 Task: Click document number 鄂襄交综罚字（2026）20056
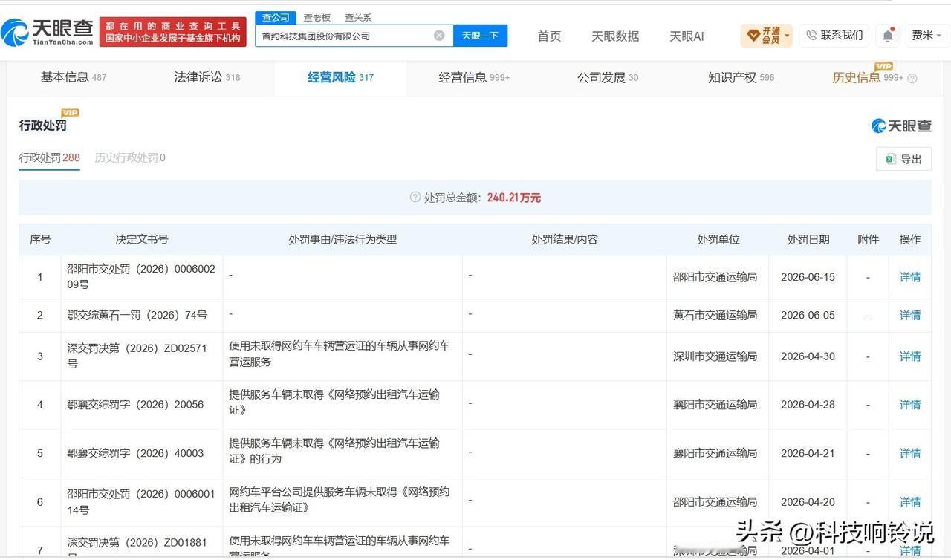point(135,405)
